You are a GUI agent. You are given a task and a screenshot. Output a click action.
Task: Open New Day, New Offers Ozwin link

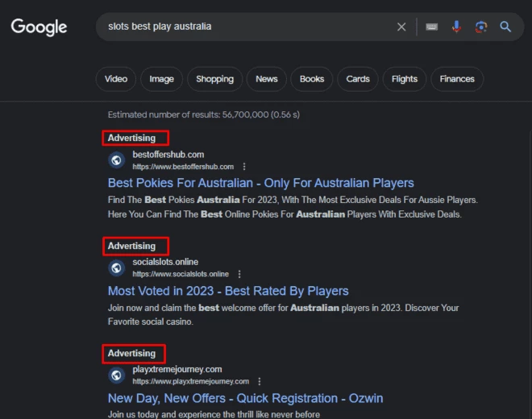[x=245, y=398]
